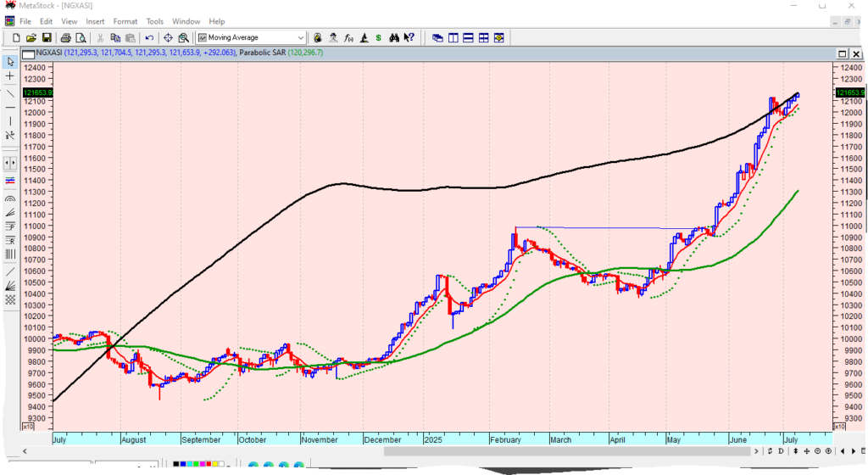Open the Format menu
The height and width of the screenshot is (475, 868).
[x=125, y=21]
